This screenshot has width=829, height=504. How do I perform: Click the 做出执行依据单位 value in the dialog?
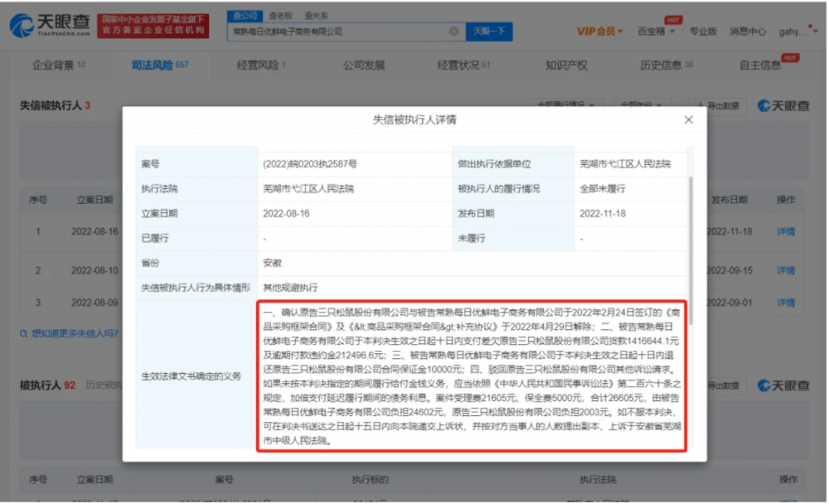click(x=625, y=164)
